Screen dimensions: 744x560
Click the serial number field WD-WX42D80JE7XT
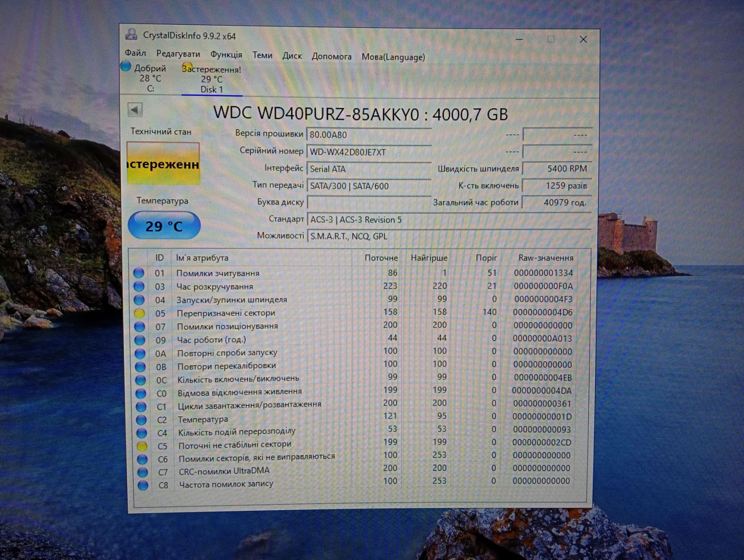[x=368, y=152]
